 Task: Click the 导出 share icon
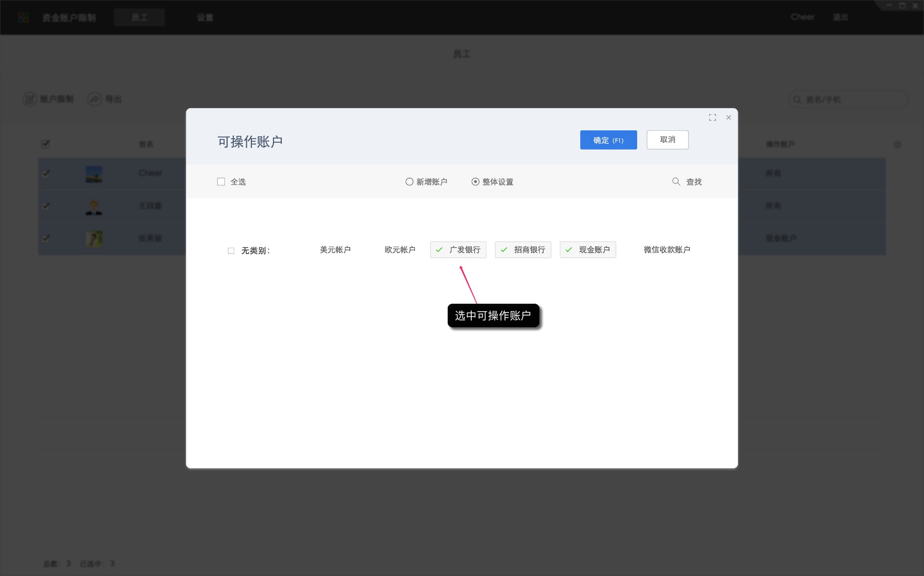coord(94,99)
